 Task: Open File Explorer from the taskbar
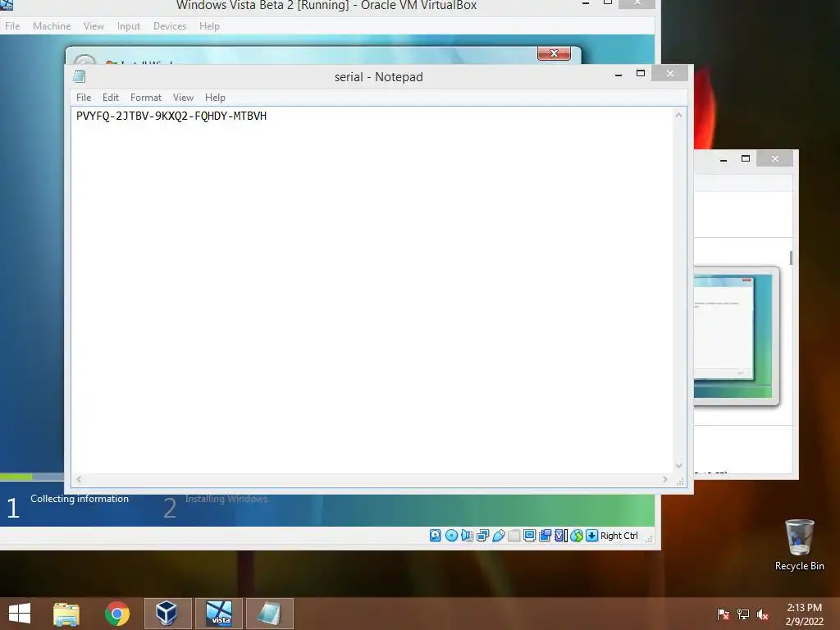point(66,614)
